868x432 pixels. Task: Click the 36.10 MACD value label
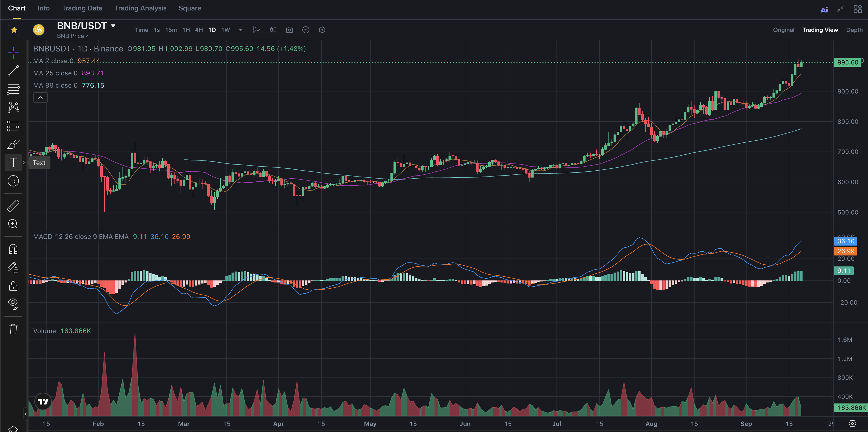[845, 241]
